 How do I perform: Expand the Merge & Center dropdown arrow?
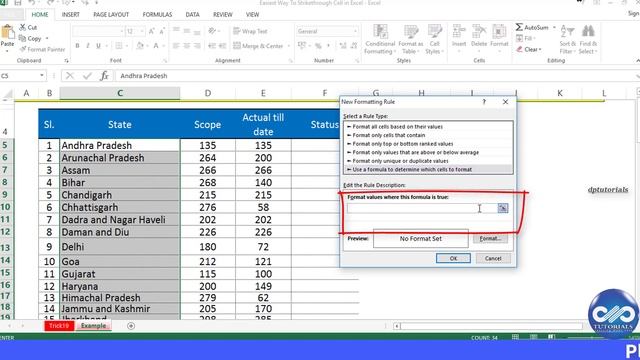tap(288, 46)
